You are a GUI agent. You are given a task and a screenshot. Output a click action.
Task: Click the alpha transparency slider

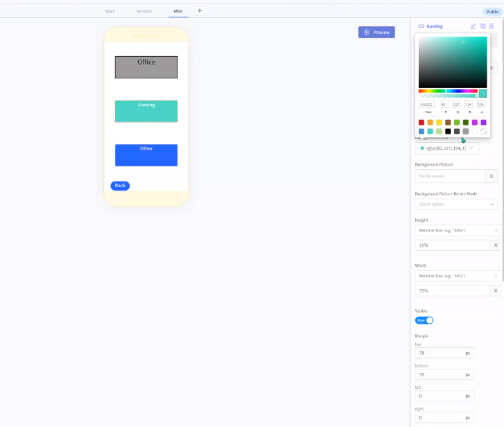(x=448, y=96)
